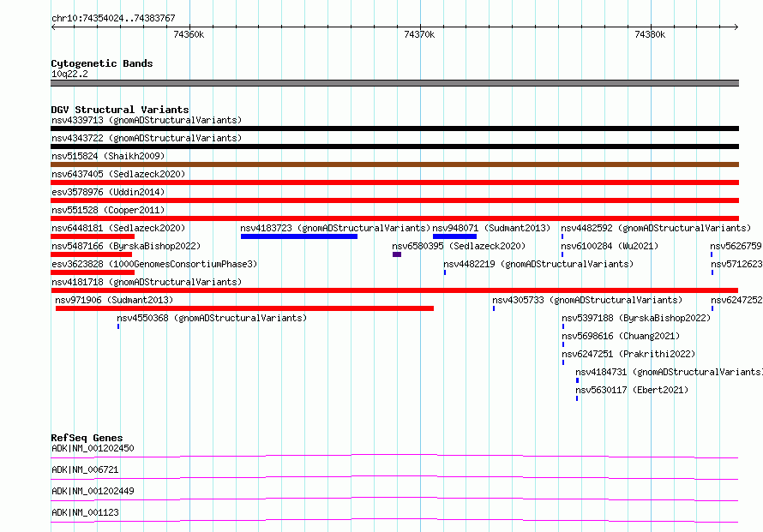763x532 pixels.
Task: Click the red bar under esv3623828
Action: (x=93, y=272)
